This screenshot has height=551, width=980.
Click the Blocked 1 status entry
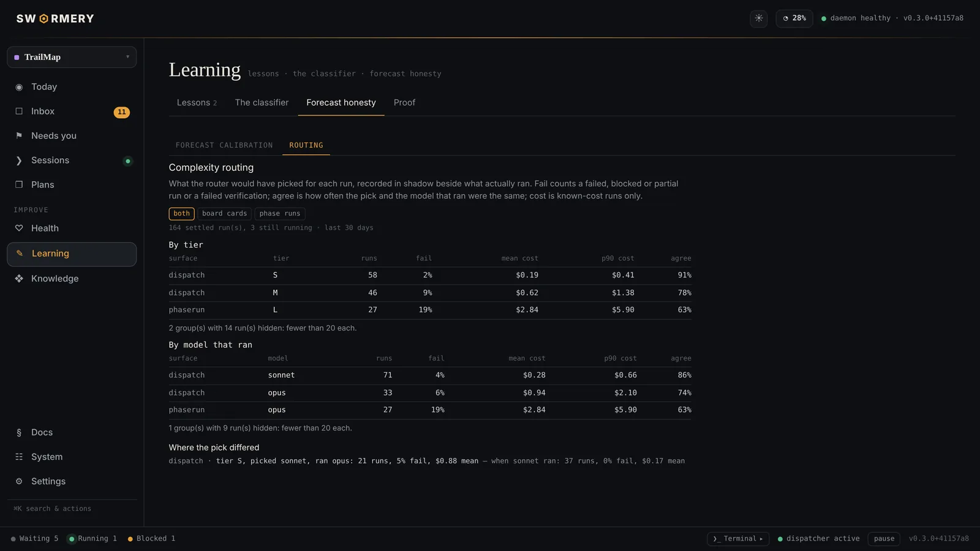click(152, 539)
